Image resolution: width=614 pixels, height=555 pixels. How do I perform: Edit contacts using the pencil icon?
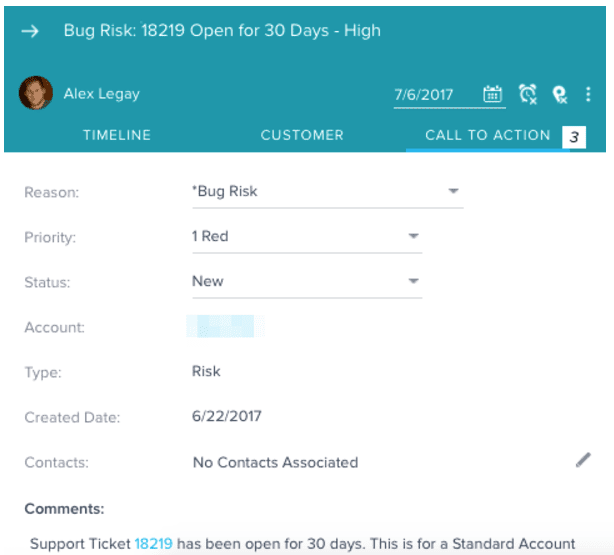(583, 460)
